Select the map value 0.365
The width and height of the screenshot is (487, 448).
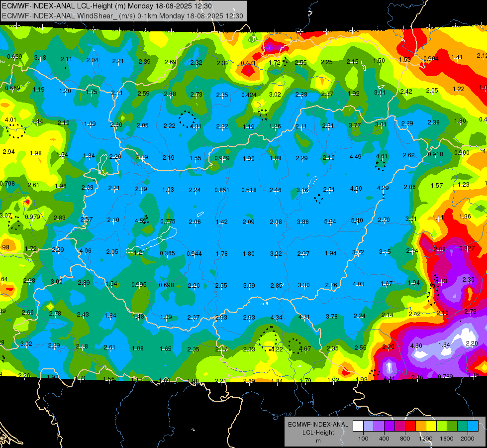[x=168, y=253]
